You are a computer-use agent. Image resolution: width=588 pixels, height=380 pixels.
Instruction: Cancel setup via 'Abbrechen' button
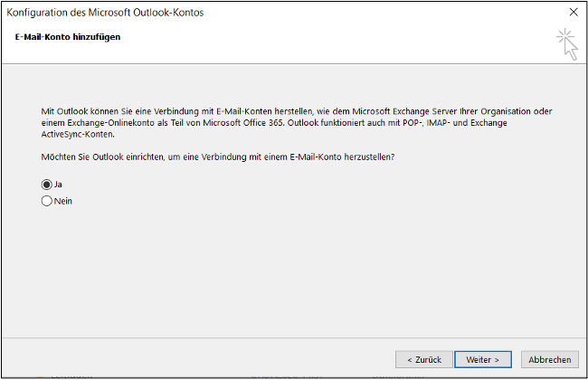click(x=549, y=359)
